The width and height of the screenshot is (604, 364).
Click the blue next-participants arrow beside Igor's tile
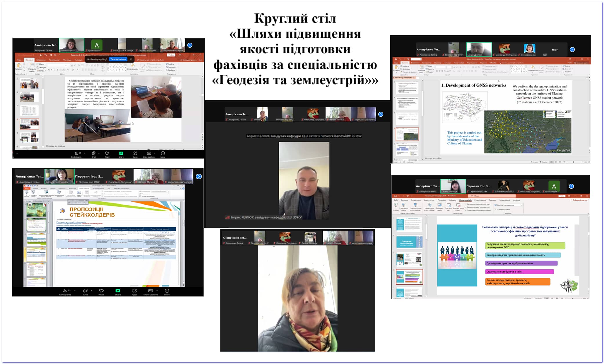pos(572,50)
